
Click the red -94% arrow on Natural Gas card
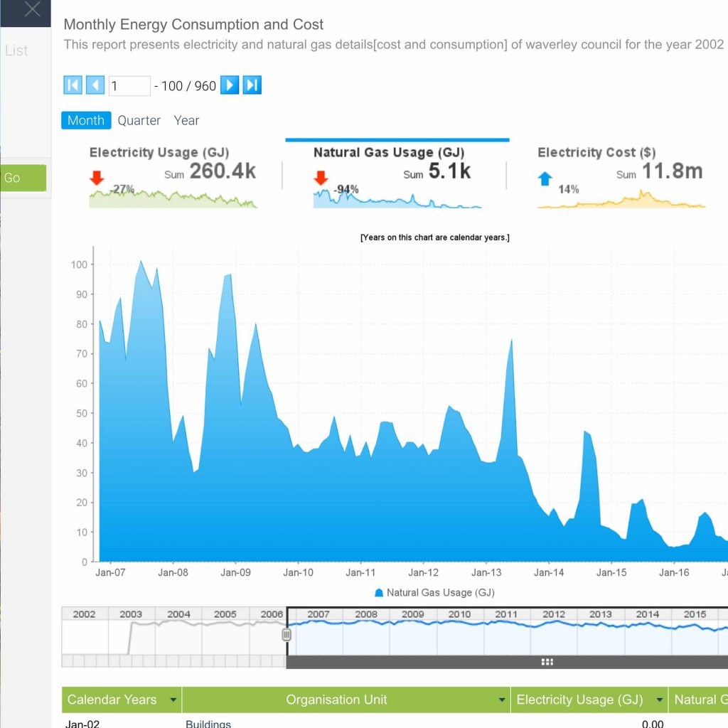coord(322,179)
